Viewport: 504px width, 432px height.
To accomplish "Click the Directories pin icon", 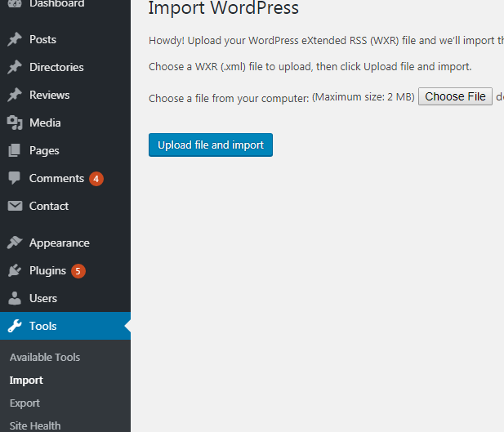I will coord(15,67).
